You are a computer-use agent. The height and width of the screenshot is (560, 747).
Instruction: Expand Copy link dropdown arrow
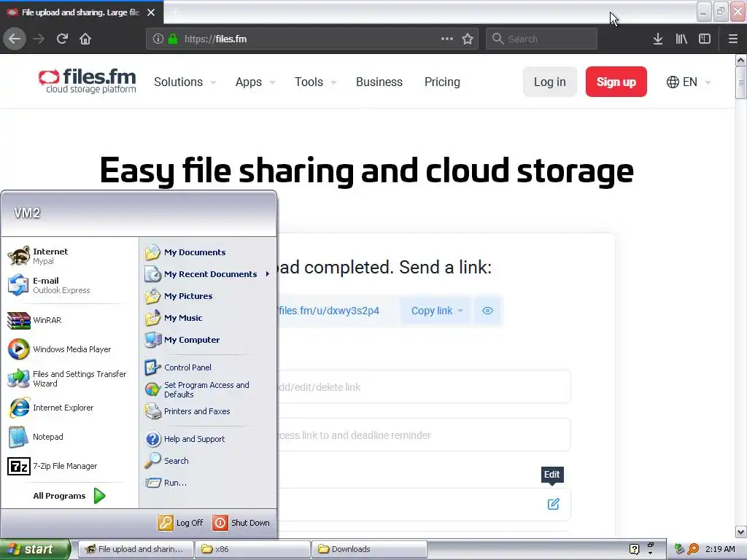pos(460,311)
